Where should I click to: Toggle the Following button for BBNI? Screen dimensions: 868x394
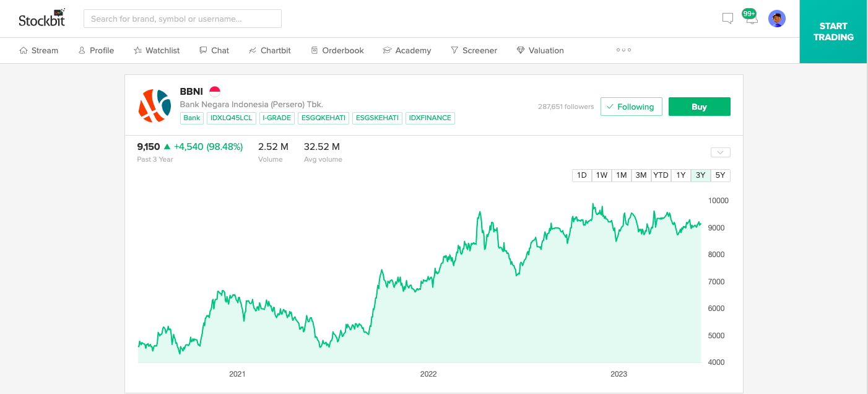coord(631,107)
